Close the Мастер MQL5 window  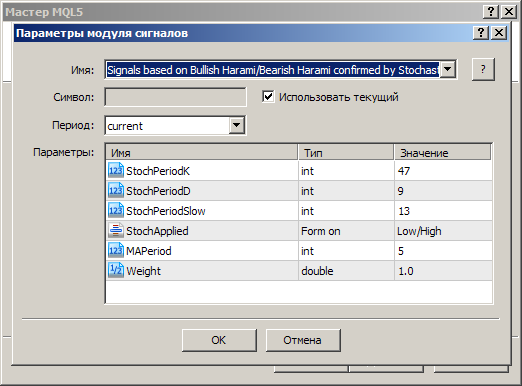point(509,12)
